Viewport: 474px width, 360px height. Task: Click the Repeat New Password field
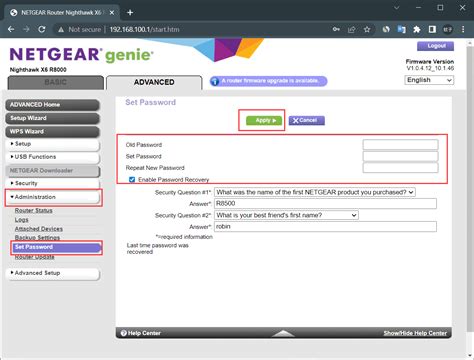pos(400,168)
